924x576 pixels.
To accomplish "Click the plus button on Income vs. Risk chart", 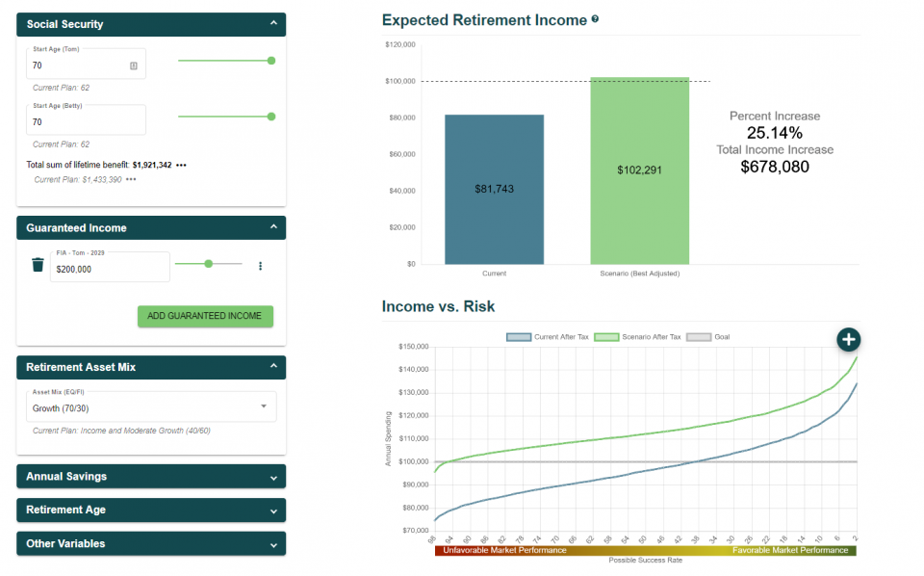I will (848, 339).
